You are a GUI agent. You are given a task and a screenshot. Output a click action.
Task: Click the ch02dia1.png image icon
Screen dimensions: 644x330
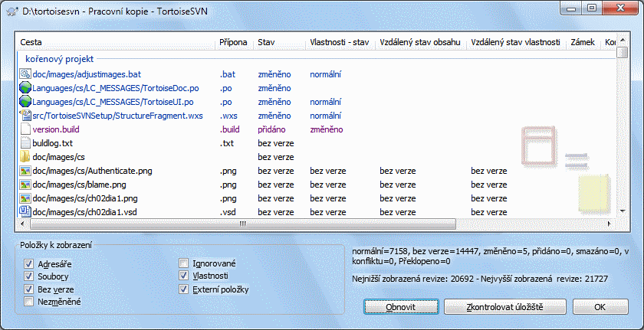pos(25,198)
